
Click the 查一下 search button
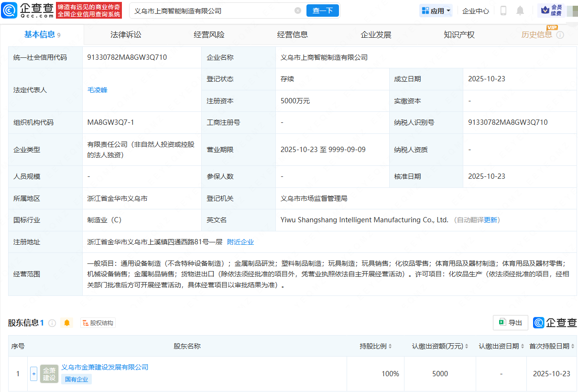tap(323, 11)
